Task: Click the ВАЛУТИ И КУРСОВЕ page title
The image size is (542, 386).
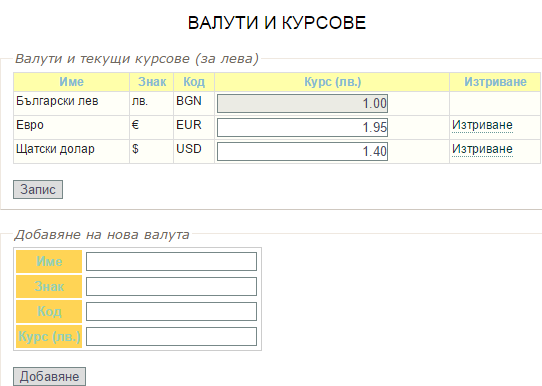Action: [x=277, y=23]
